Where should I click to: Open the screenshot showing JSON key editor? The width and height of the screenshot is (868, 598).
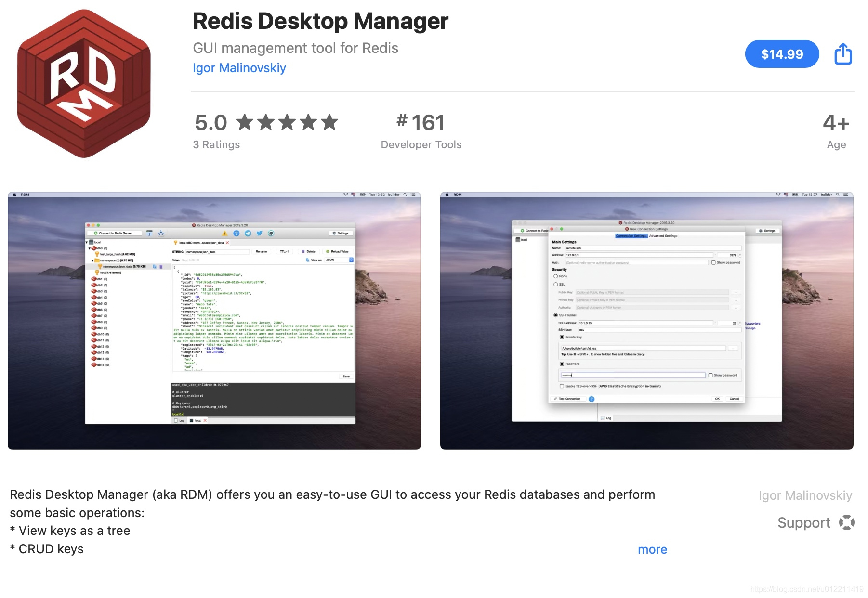click(x=214, y=321)
